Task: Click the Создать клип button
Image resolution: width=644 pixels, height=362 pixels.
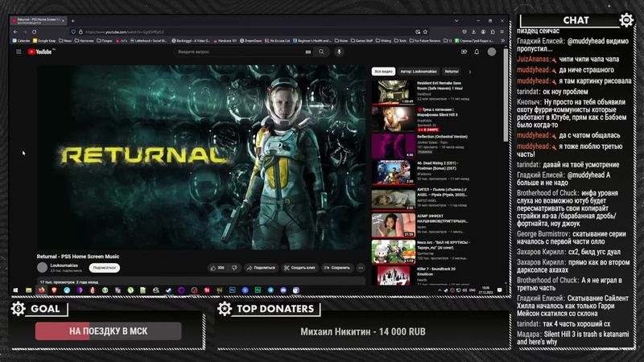Action: (x=299, y=267)
